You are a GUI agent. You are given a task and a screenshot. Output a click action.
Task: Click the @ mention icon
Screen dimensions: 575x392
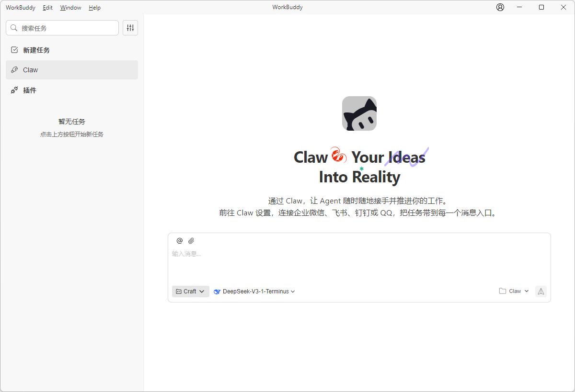click(x=180, y=241)
